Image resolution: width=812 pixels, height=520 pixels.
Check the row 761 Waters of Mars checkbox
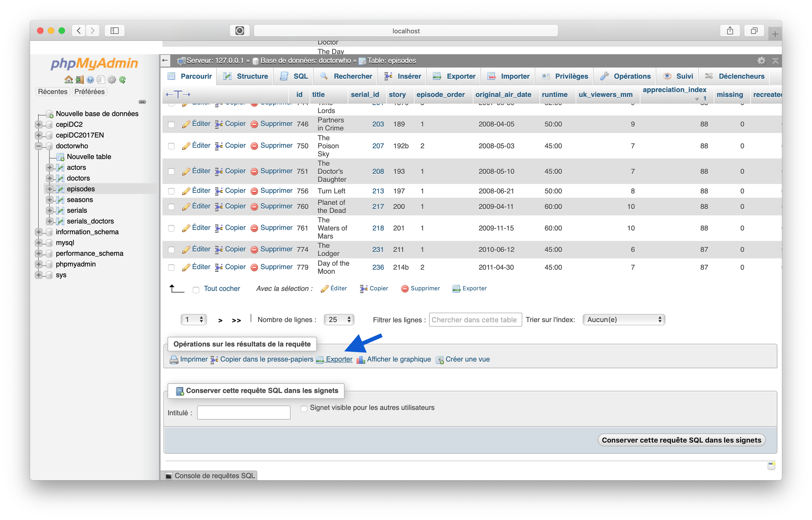point(171,229)
